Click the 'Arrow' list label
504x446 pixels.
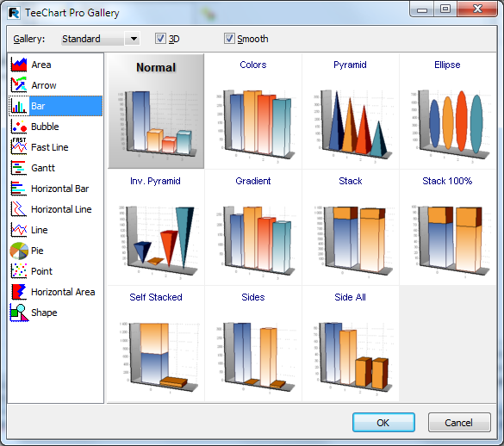point(44,85)
